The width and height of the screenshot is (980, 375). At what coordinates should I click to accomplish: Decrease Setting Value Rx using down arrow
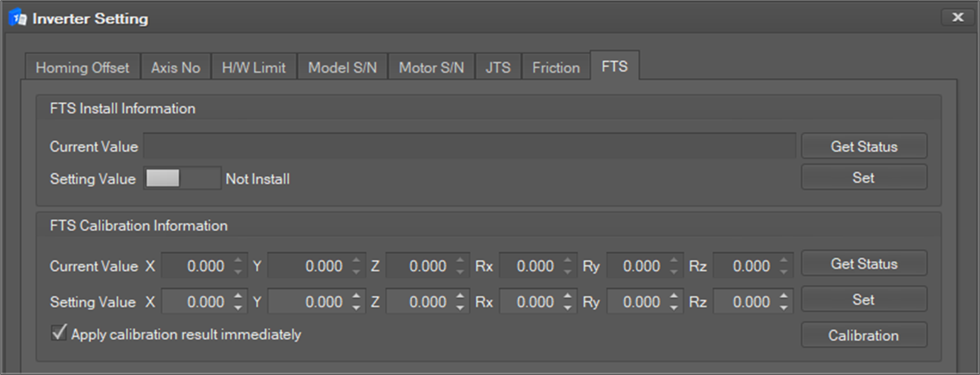568,307
